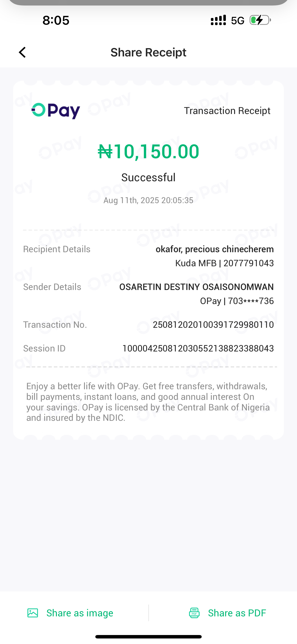Tap the PDF printer icon
Screen dimensions: 297x644
pos(194,613)
